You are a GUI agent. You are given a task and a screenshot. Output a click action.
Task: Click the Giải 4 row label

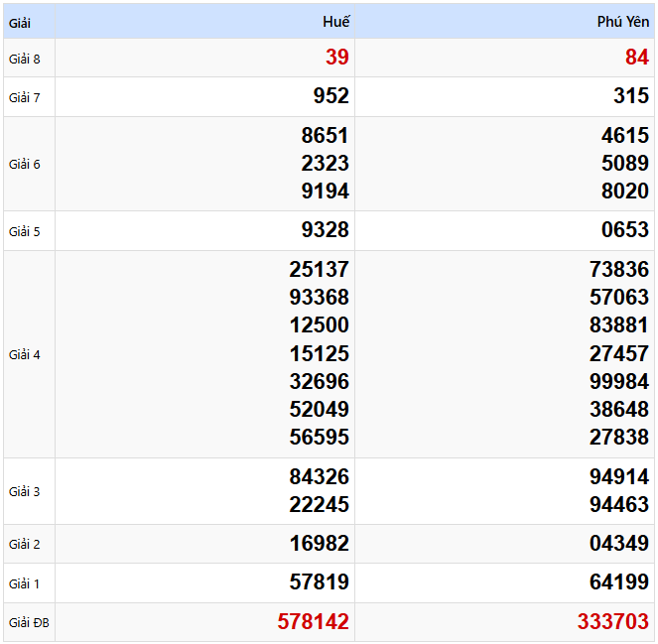pyautogui.click(x=25, y=354)
